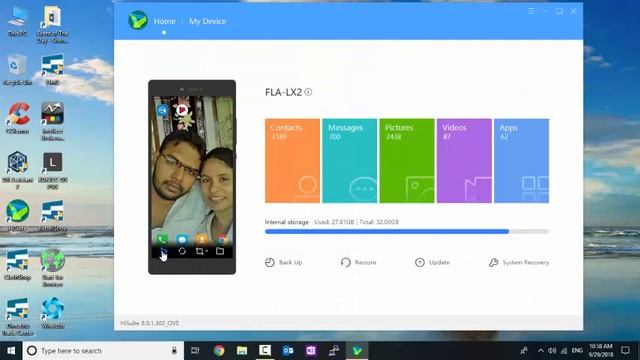Select the blue pinwheel desktop shortcut
The height and width of the screenshot is (360, 640).
(52, 313)
